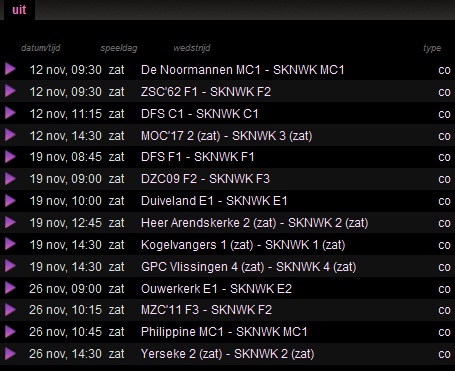This screenshot has width=455, height=371.
Task: Sort by the datum/tijd column header
Action: pyautogui.click(x=41, y=48)
